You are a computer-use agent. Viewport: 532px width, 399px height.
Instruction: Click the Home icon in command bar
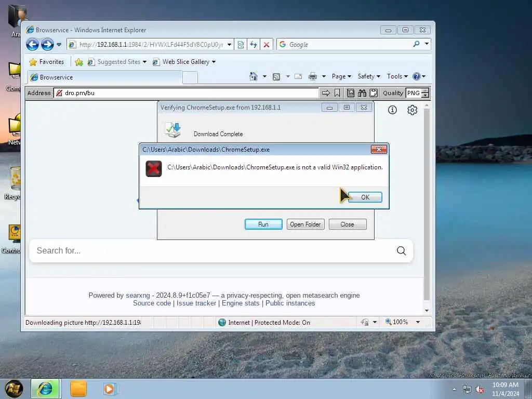[x=253, y=76]
